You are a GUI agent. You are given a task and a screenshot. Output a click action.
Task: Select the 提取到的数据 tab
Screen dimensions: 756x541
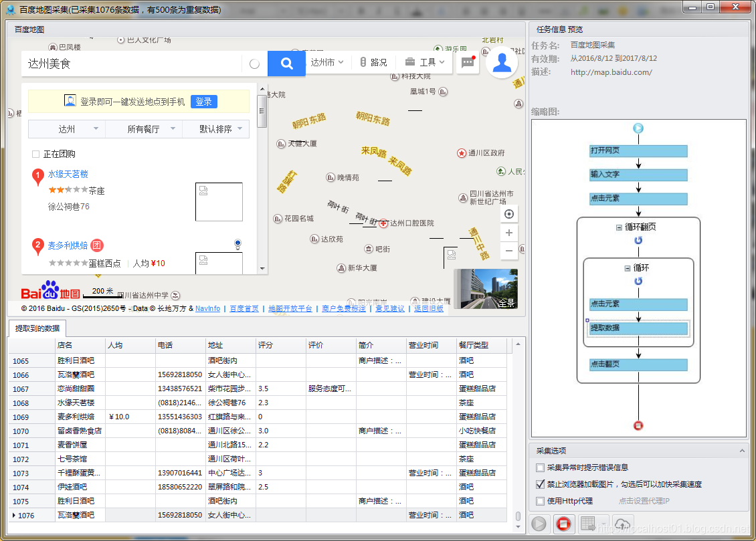tap(37, 328)
